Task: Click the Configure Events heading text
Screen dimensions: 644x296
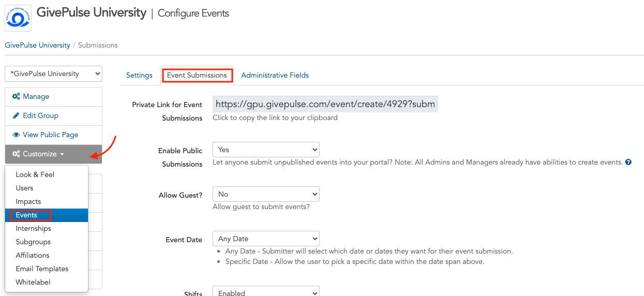Action: (193, 13)
